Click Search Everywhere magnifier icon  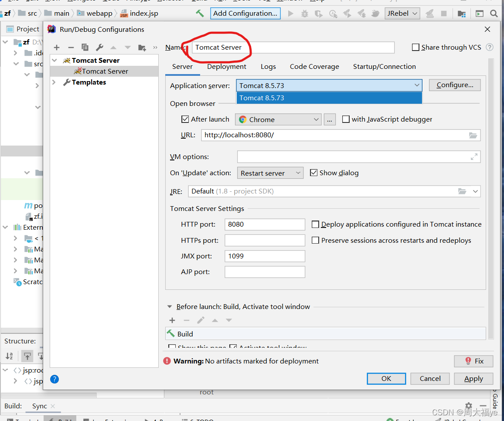[494, 14]
